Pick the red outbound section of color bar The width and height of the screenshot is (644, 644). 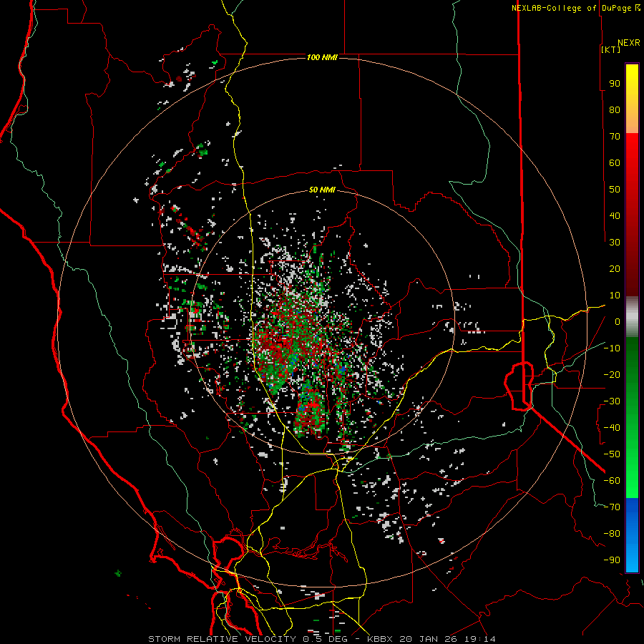[632, 215]
